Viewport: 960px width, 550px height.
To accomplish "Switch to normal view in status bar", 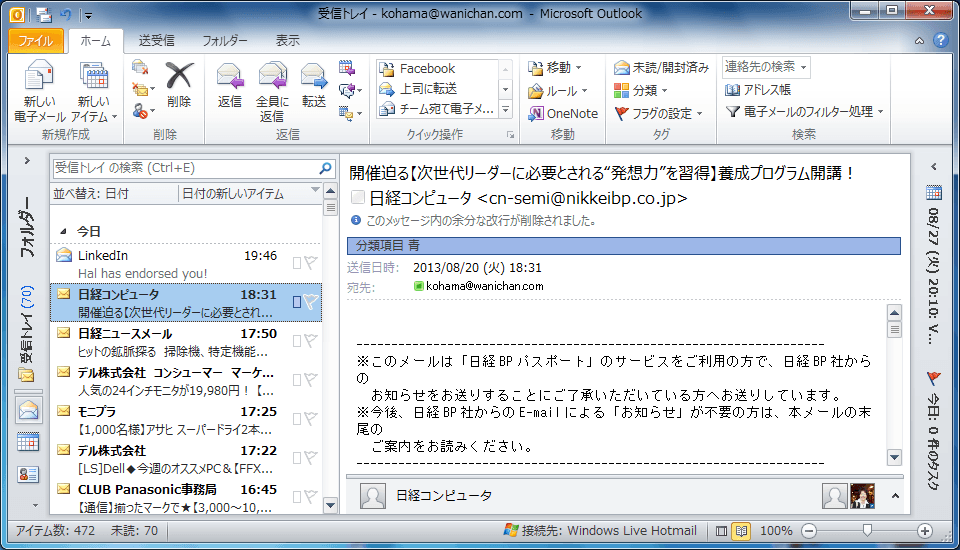I will 722,531.
